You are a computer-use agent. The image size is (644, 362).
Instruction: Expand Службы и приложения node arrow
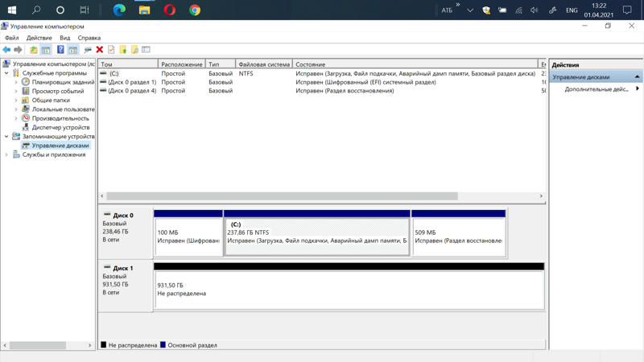[x=6, y=154]
